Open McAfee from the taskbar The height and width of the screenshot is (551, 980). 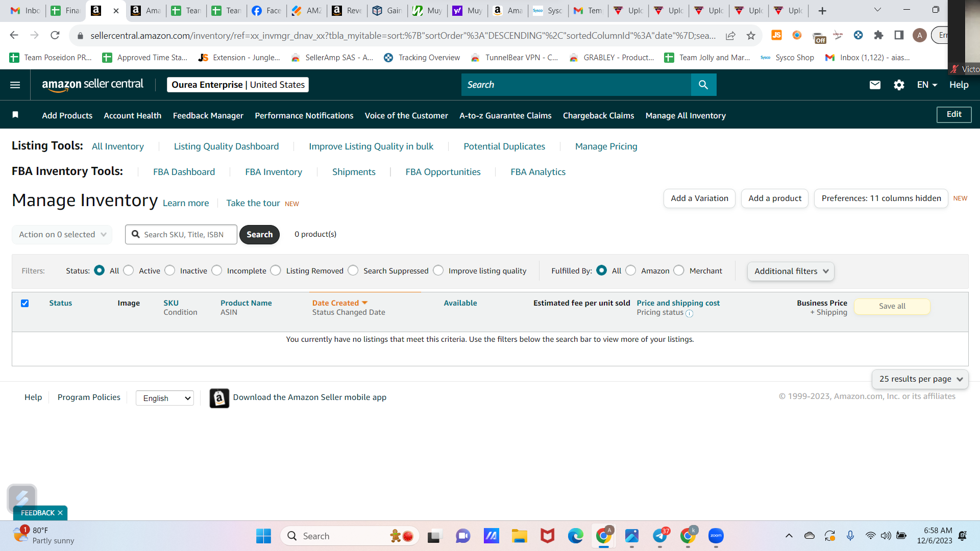[x=548, y=536]
